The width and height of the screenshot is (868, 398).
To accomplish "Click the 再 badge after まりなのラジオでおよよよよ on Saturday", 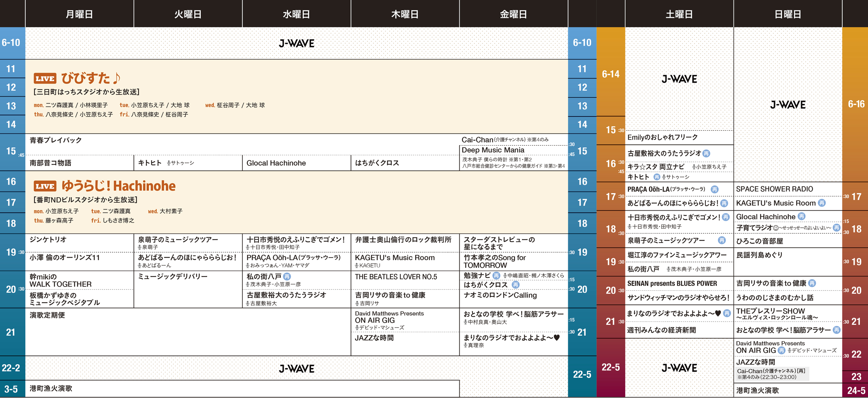I will (x=727, y=313).
